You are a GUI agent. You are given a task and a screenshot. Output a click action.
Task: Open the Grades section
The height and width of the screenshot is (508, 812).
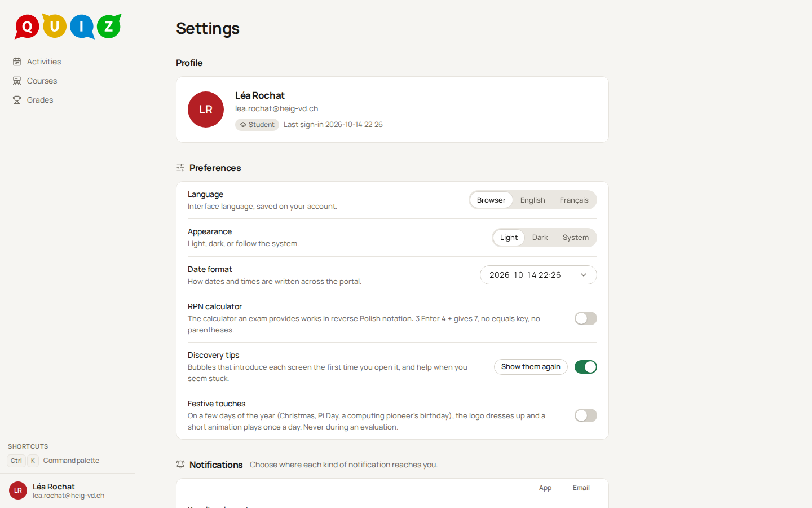[x=67, y=100]
